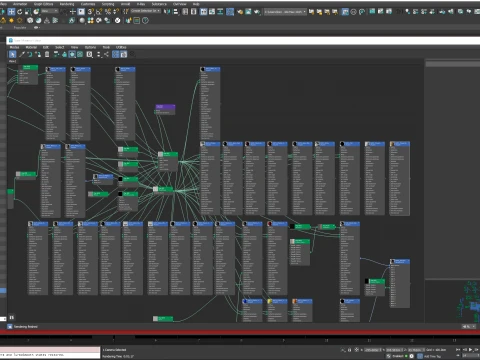Open the Scene Explorer toolbar icon
480x360 pixels.
point(185,12)
